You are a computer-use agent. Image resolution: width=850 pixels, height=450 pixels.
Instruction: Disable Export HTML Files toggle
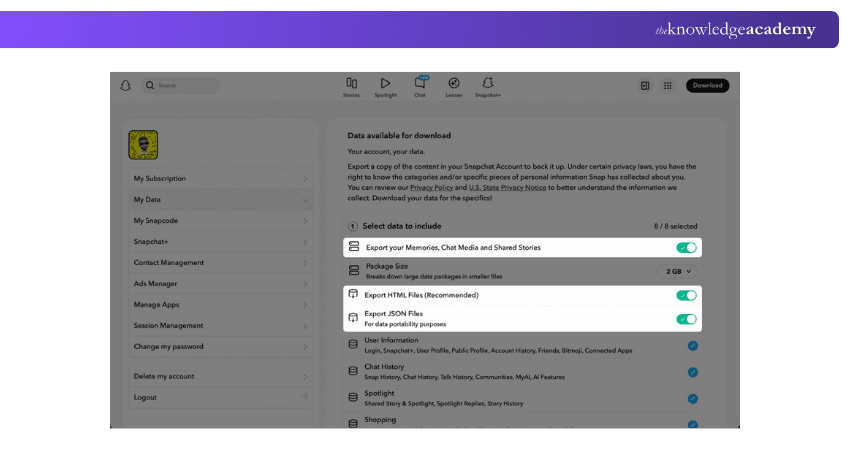[x=686, y=295]
